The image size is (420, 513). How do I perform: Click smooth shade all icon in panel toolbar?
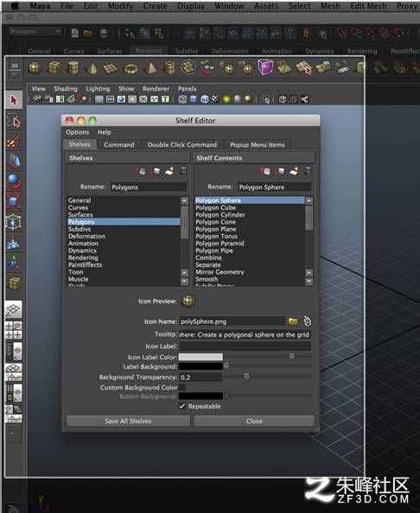pos(194,99)
